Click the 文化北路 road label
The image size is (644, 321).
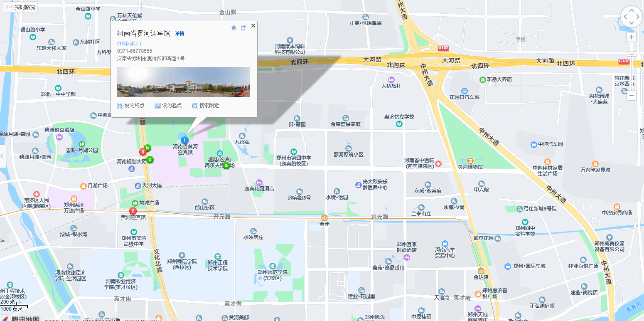157,260
